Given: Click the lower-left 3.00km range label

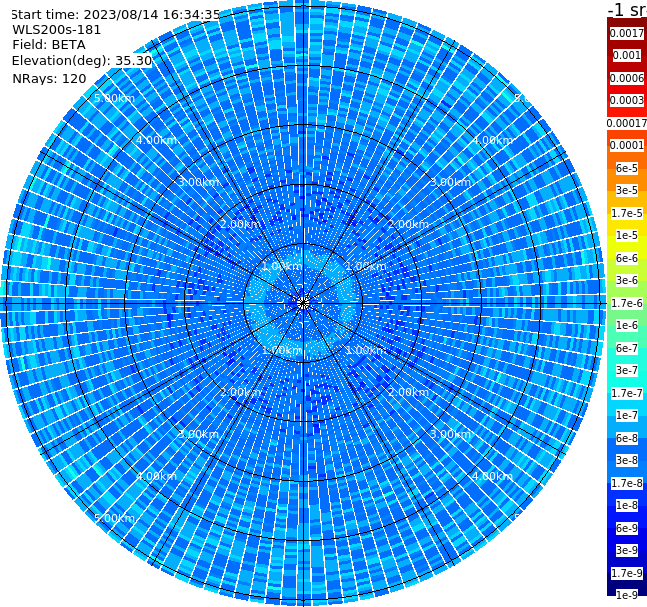Looking at the screenshot, I should [x=198, y=434].
